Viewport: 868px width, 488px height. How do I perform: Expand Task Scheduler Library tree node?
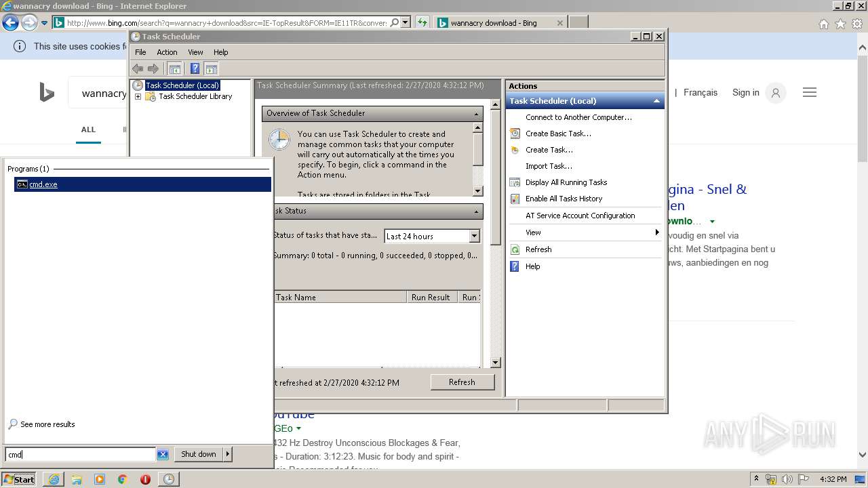coord(138,97)
